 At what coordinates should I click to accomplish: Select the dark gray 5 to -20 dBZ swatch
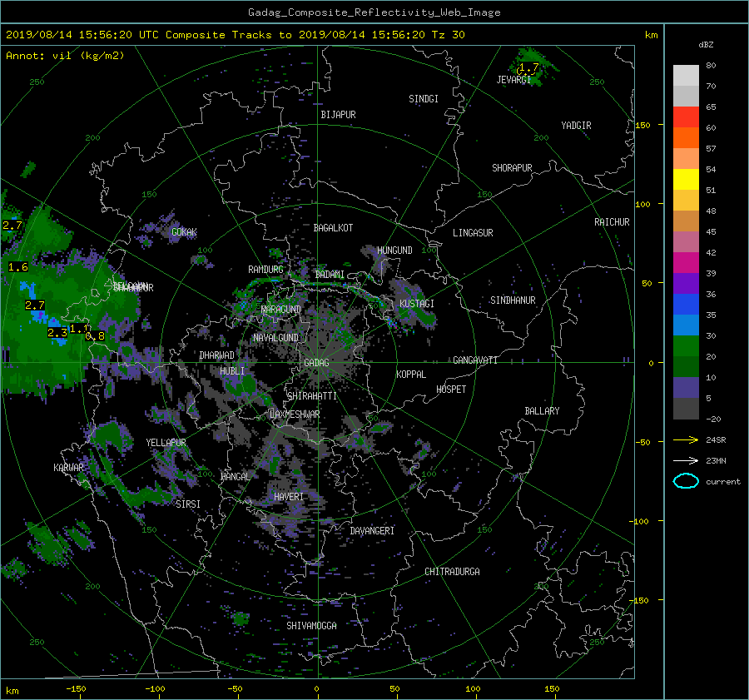(686, 409)
